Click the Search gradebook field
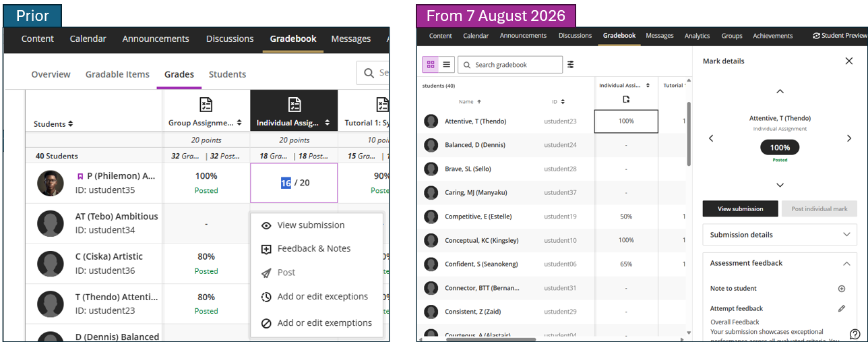 pyautogui.click(x=510, y=65)
